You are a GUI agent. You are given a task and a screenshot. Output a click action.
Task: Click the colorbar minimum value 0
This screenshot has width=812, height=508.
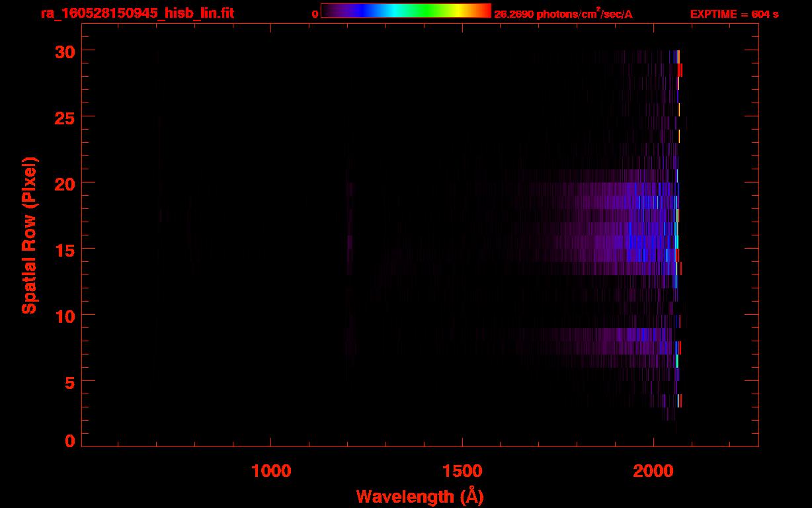[x=315, y=14]
